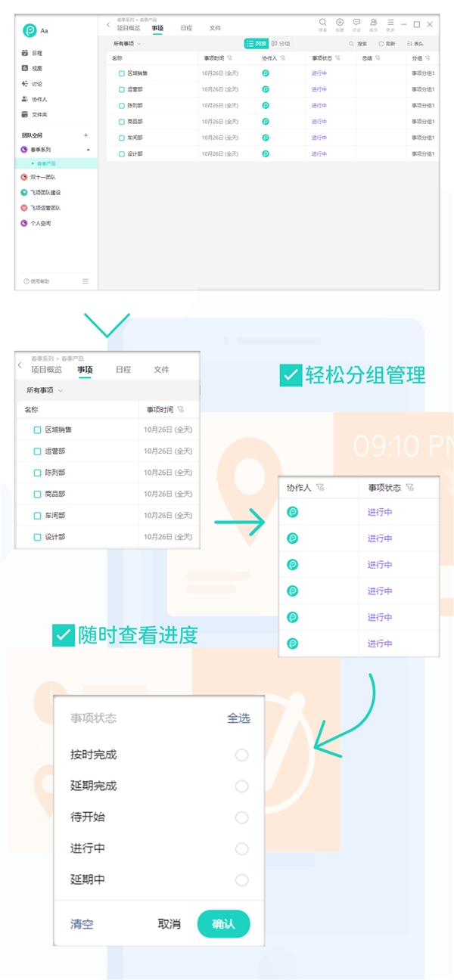Add a team space with the 团队空间 plus icon
454x980 pixels.
(x=86, y=135)
